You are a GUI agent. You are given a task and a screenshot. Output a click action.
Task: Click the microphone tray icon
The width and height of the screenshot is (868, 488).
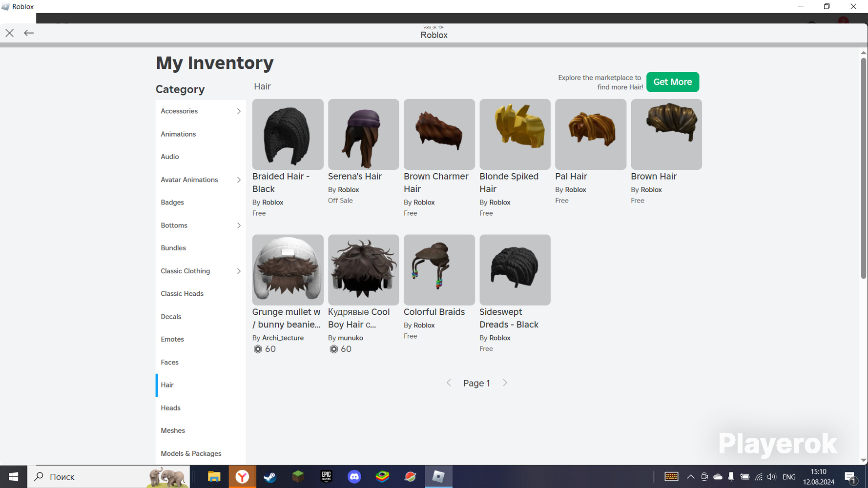[x=731, y=477]
